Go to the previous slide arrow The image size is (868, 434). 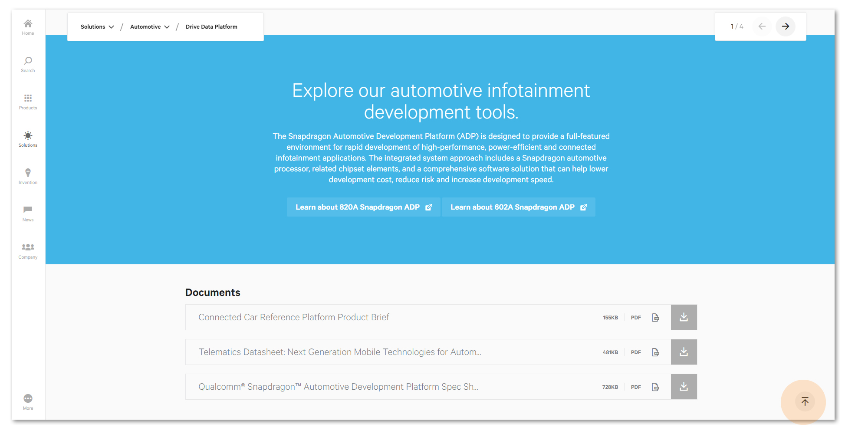click(762, 26)
